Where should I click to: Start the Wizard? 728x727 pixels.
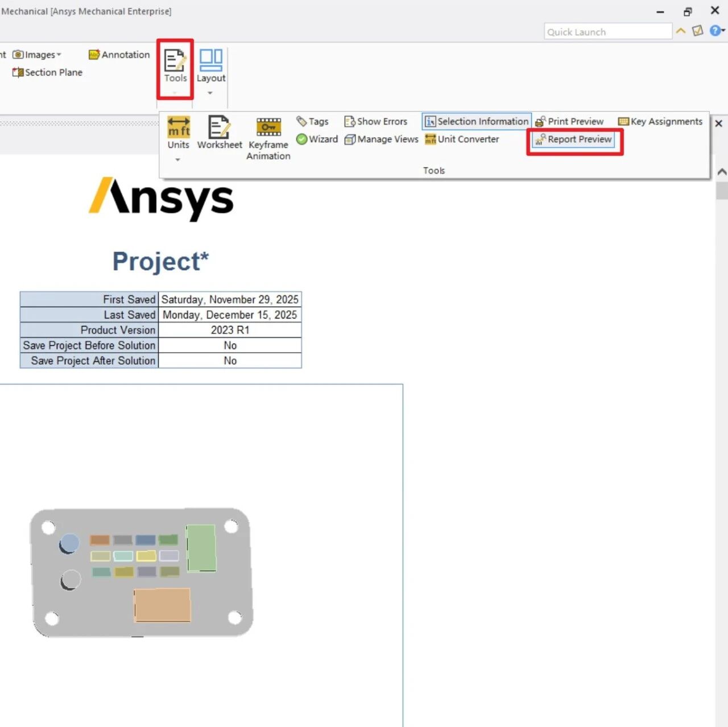(x=317, y=139)
